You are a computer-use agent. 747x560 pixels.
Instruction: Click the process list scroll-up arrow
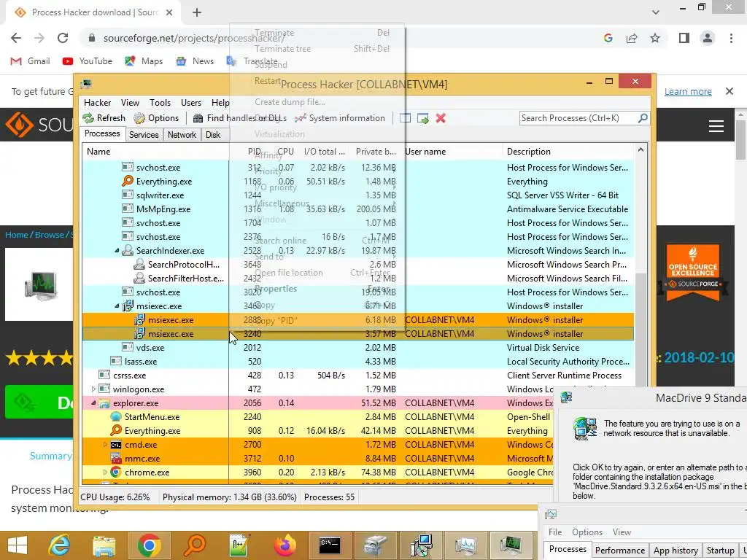[640, 150]
